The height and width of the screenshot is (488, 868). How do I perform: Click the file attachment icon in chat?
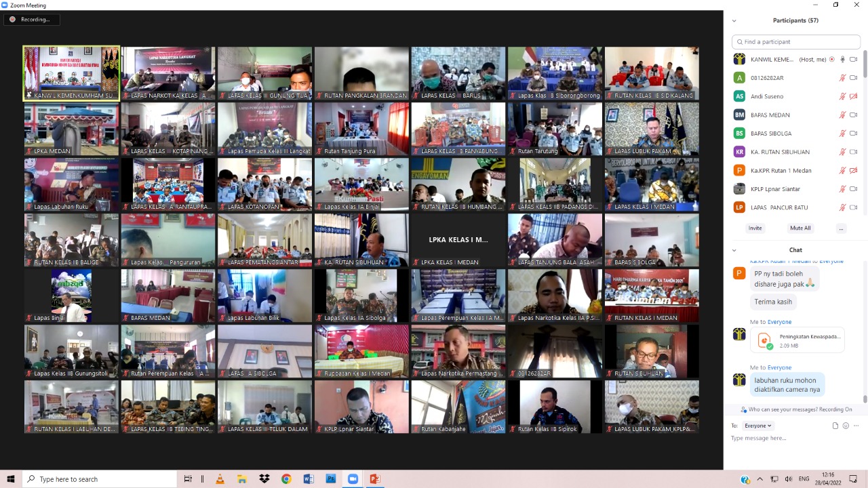[x=835, y=426]
